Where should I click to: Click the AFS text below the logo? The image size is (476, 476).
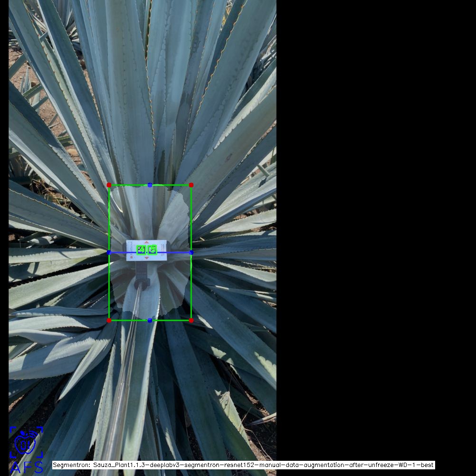[x=26, y=467]
